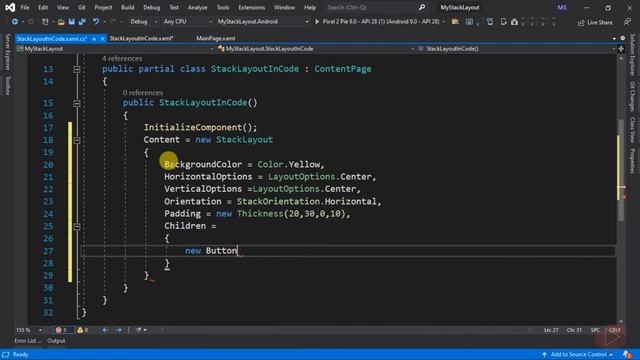The image size is (640, 360).
Task: Open the Analyze menu
Action: (x=198, y=7)
